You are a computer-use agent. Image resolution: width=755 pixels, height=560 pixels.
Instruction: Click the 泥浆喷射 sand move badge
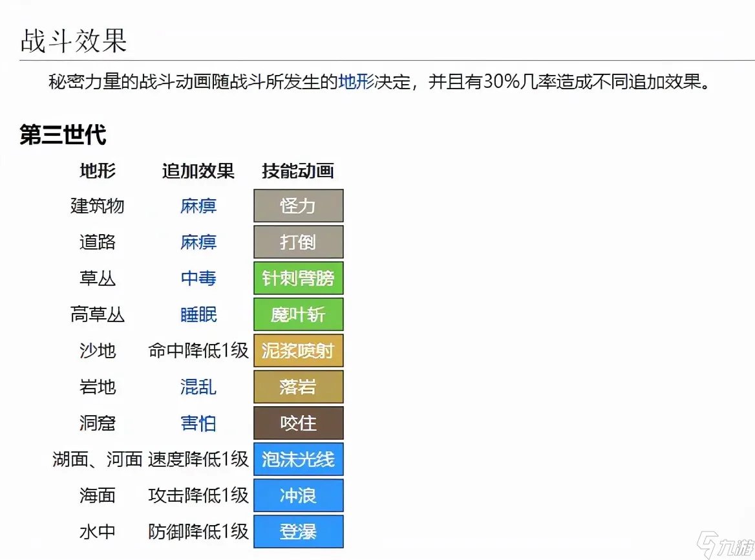[298, 350]
